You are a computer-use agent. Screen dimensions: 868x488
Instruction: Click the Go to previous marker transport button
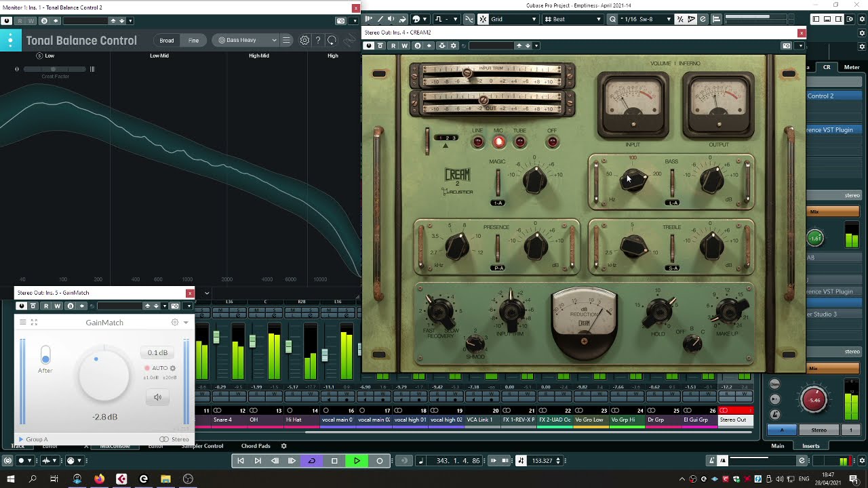[x=240, y=461]
